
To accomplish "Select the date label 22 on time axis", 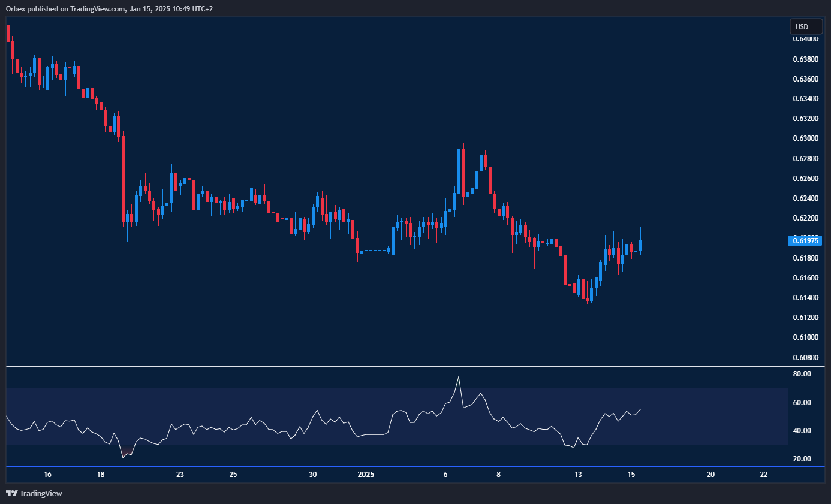I will coord(763,474).
